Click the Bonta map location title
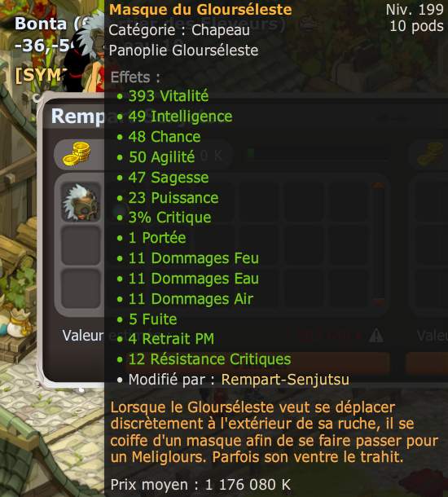This screenshot has height=497, width=448. (47, 24)
